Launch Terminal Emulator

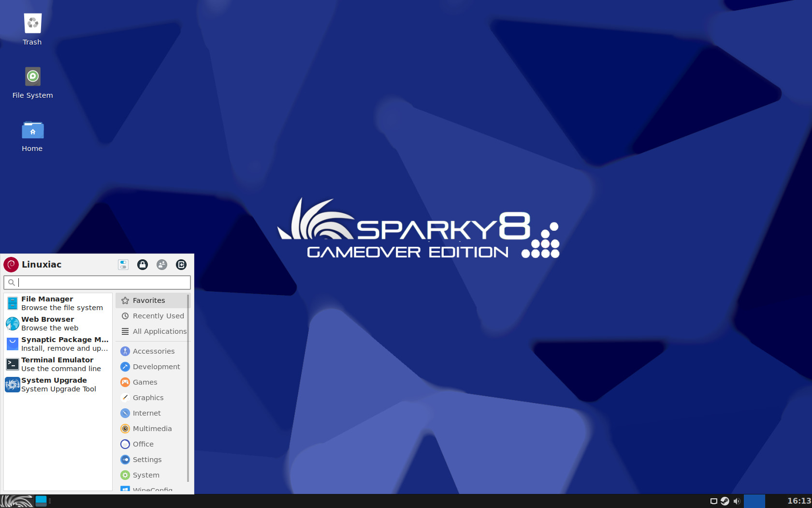click(x=58, y=364)
